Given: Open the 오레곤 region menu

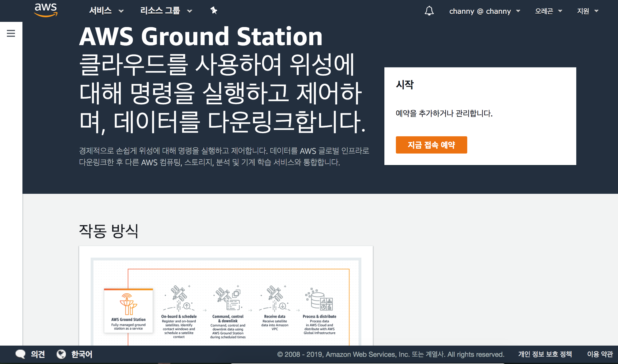Looking at the screenshot, I should click(x=548, y=11).
